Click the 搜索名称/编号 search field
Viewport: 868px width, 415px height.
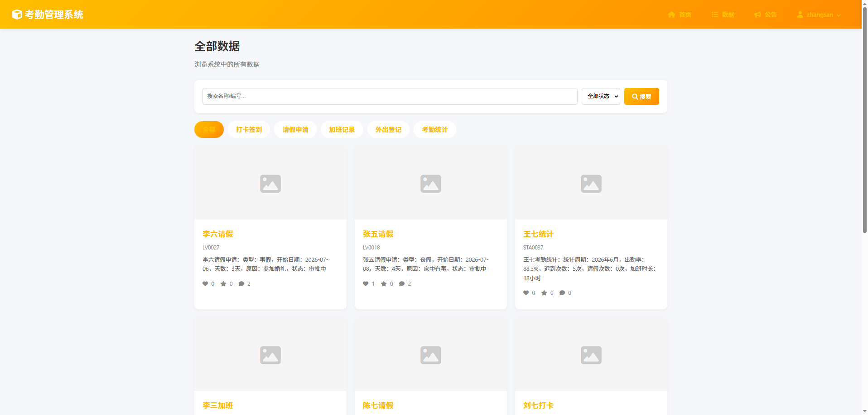(390, 96)
